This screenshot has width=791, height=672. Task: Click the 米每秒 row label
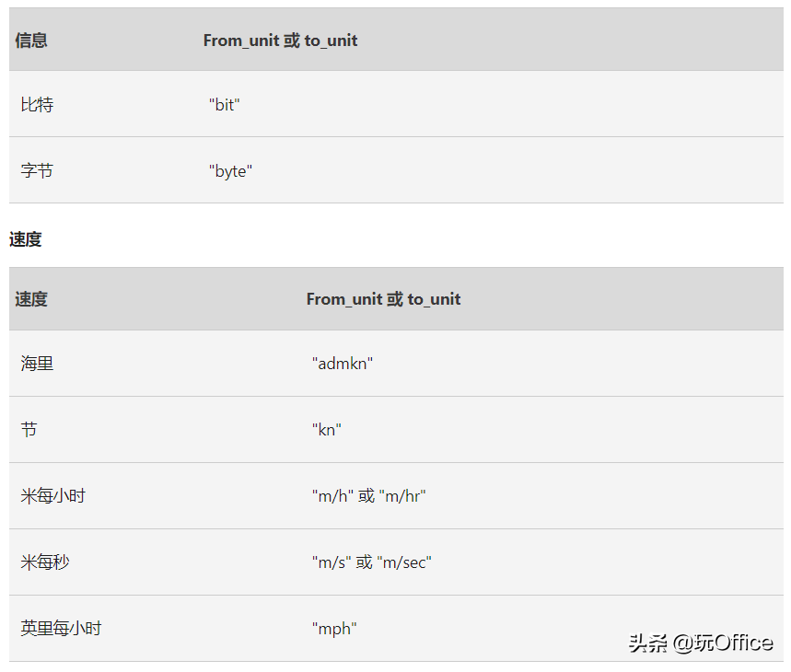click(45, 562)
